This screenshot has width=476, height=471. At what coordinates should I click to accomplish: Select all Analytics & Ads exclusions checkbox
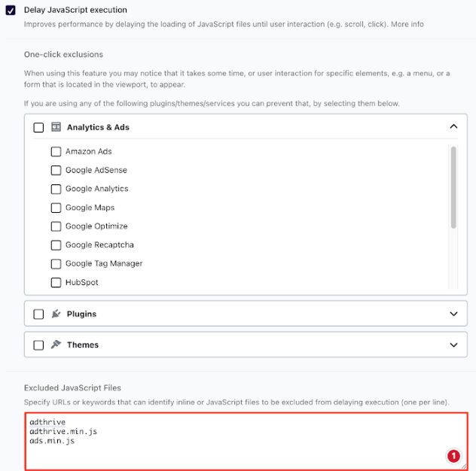coord(38,127)
